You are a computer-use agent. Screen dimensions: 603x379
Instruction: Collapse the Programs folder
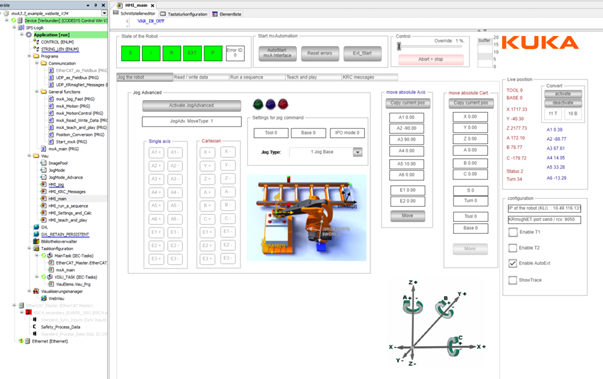click(x=29, y=56)
